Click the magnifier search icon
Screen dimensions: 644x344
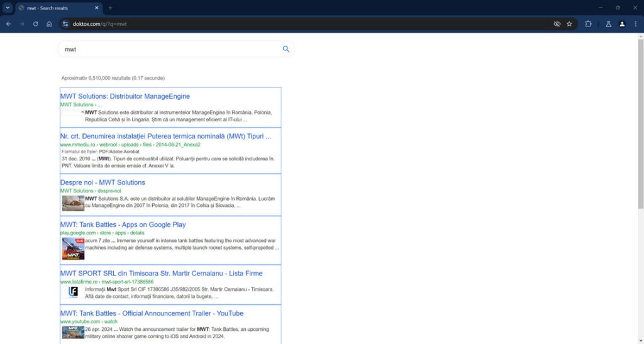pyautogui.click(x=286, y=49)
